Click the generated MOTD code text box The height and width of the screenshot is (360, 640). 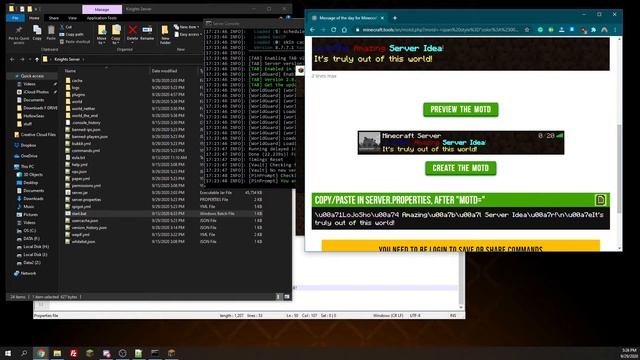pyautogui.click(x=460, y=218)
